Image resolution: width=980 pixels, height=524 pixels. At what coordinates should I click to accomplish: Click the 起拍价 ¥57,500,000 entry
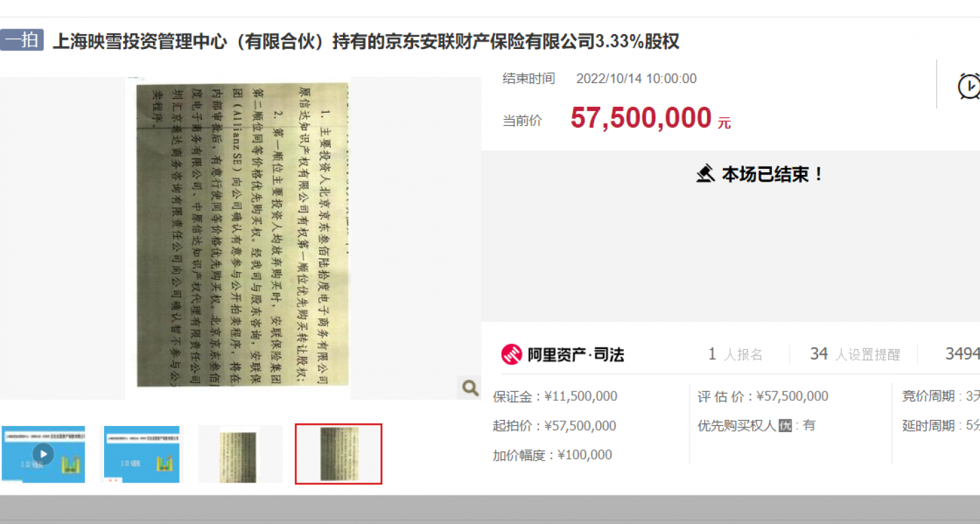pyautogui.click(x=555, y=426)
